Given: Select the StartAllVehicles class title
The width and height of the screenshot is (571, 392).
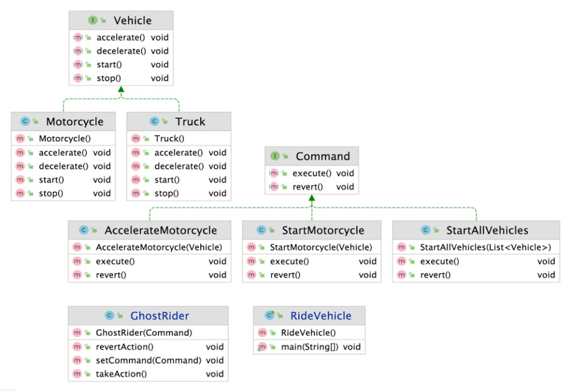Looking at the screenshot, I should [x=487, y=230].
